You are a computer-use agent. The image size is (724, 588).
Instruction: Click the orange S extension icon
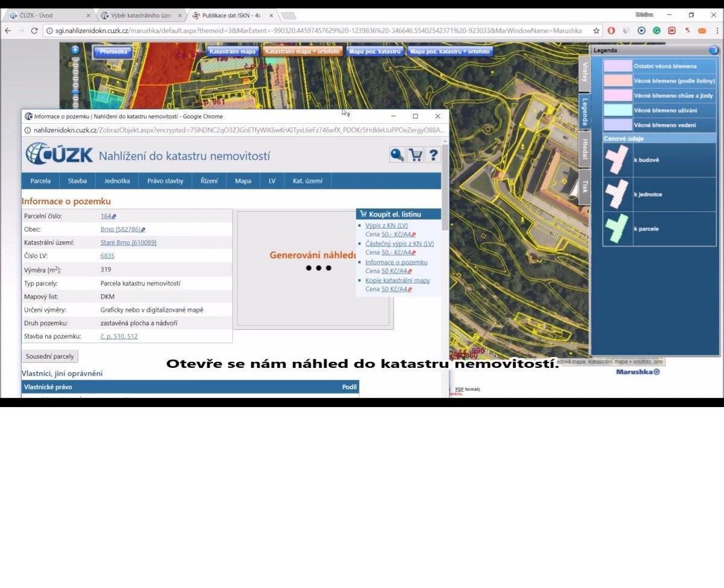tap(687, 30)
